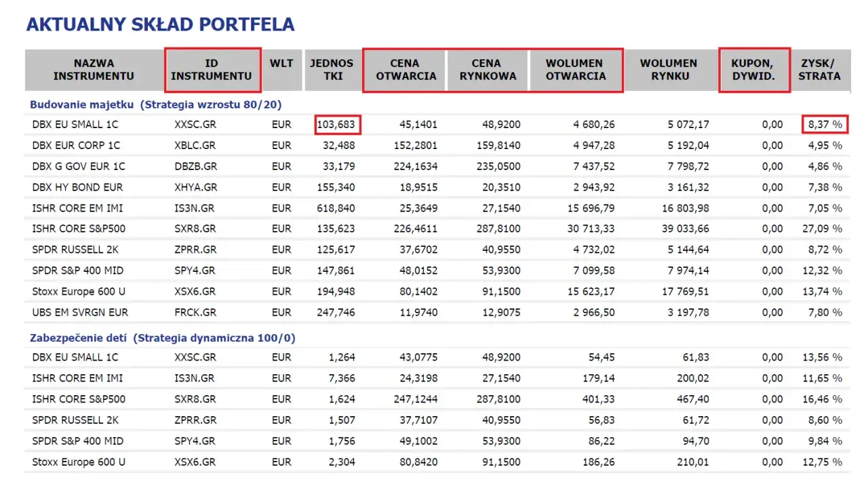Click instrument ID XBLC.GR
This screenshot has height=486, width=868.
(x=195, y=146)
